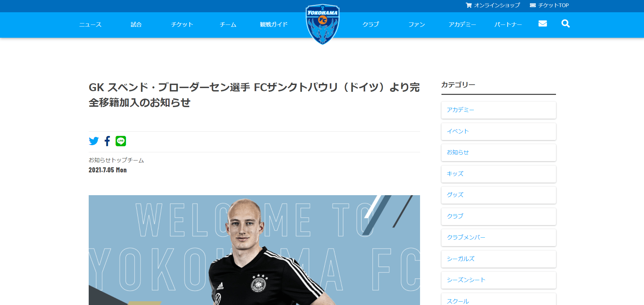Open the 観戦ガイド menu item
Image resolution: width=644 pixels, height=305 pixels.
274,24
